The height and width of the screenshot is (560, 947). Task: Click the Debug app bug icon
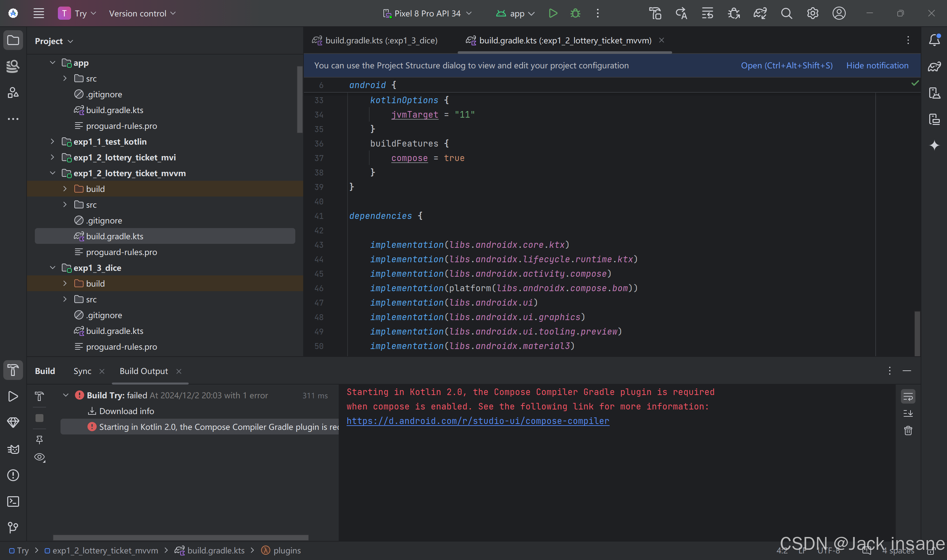tap(575, 13)
